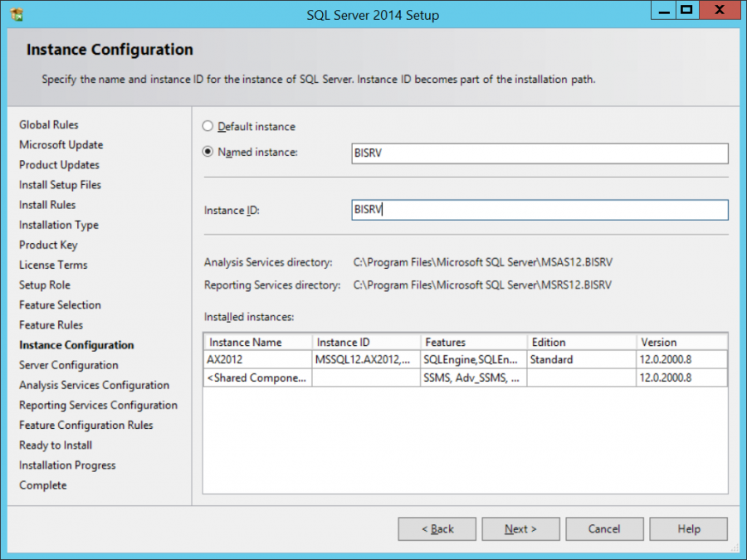Image resolution: width=747 pixels, height=560 pixels.
Task: Click the Named instance text field showing BISRV
Action: point(539,153)
